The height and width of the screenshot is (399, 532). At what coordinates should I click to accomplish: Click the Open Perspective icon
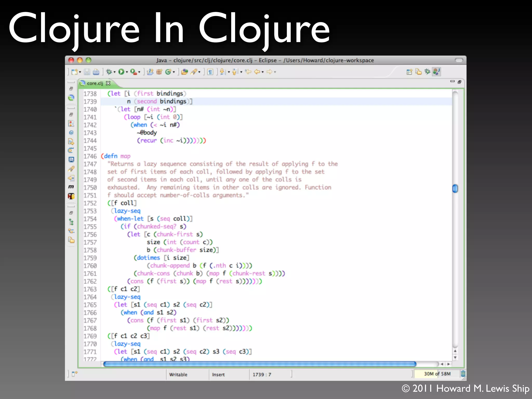409,72
